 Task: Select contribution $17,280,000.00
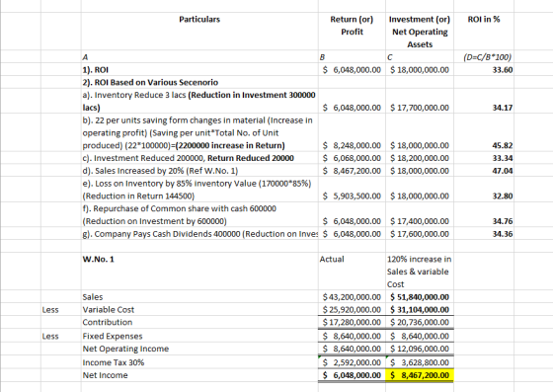tap(352, 322)
